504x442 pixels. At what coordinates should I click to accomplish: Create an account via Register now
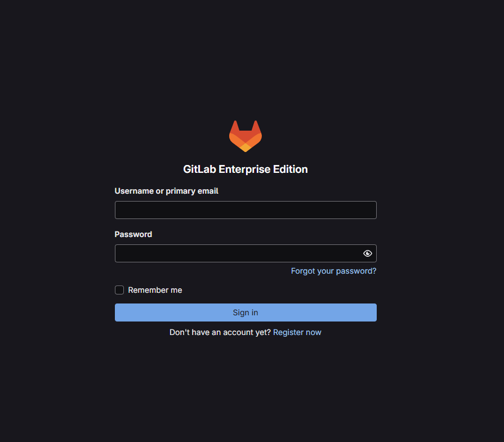point(297,332)
